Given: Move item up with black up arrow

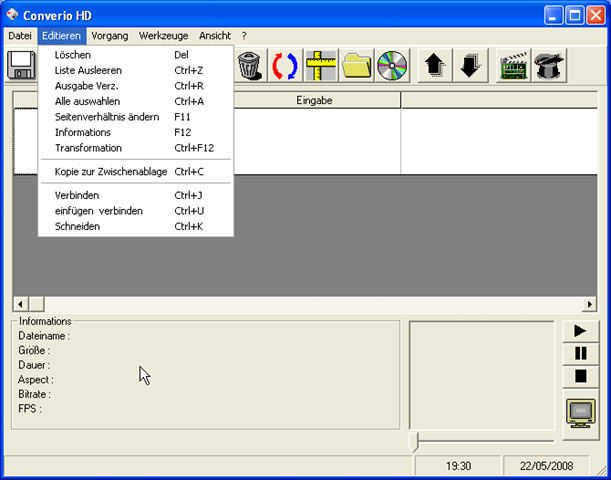Looking at the screenshot, I should (435, 65).
